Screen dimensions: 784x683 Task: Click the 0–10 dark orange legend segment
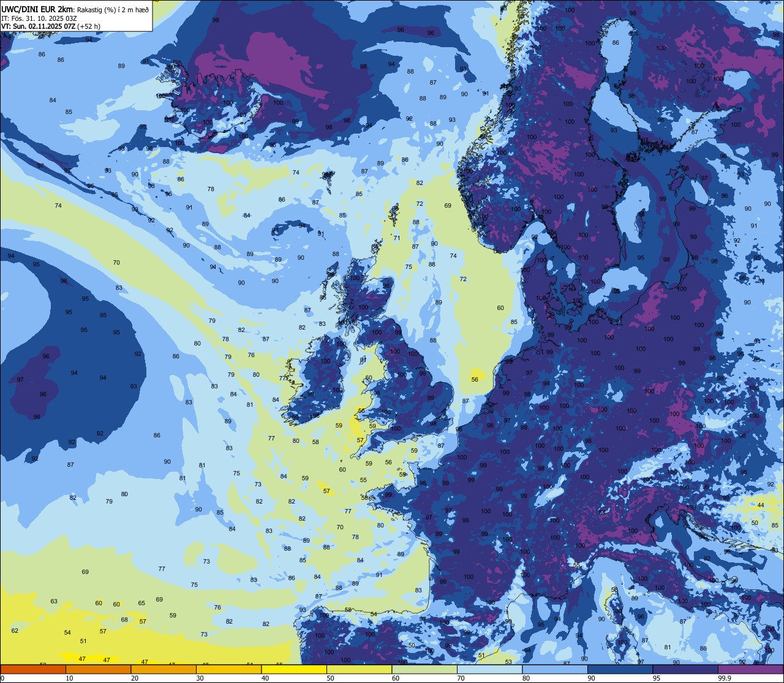(x=33, y=669)
